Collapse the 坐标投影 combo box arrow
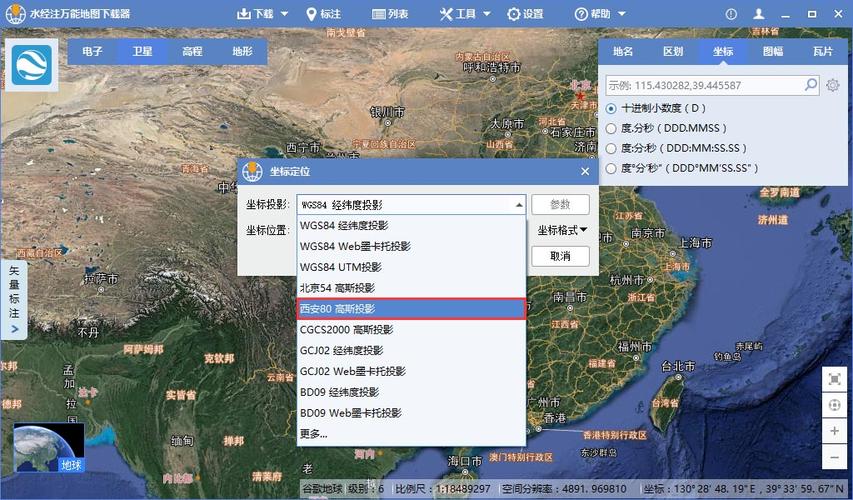The height and width of the screenshot is (500, 853). pos(519,205)
